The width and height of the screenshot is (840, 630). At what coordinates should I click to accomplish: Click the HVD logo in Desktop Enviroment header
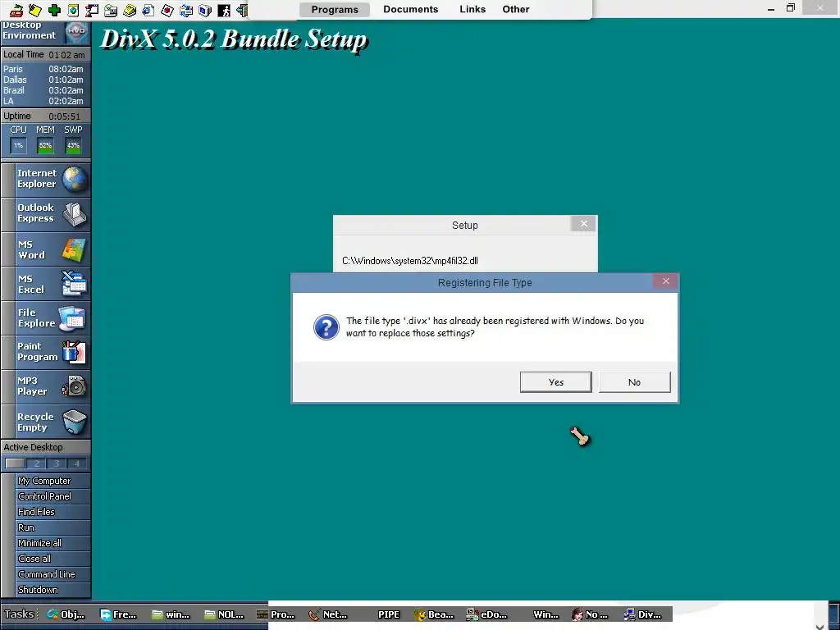(76, 32)
